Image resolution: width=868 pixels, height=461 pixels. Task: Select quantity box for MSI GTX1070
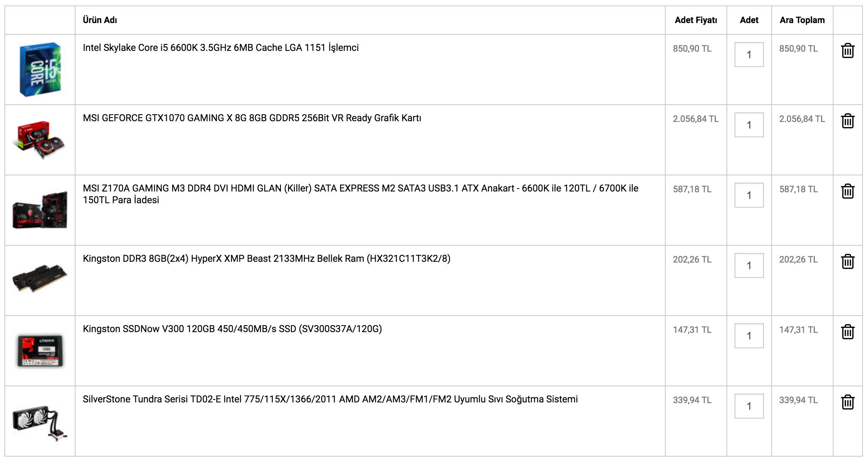[x=749, y=125]
